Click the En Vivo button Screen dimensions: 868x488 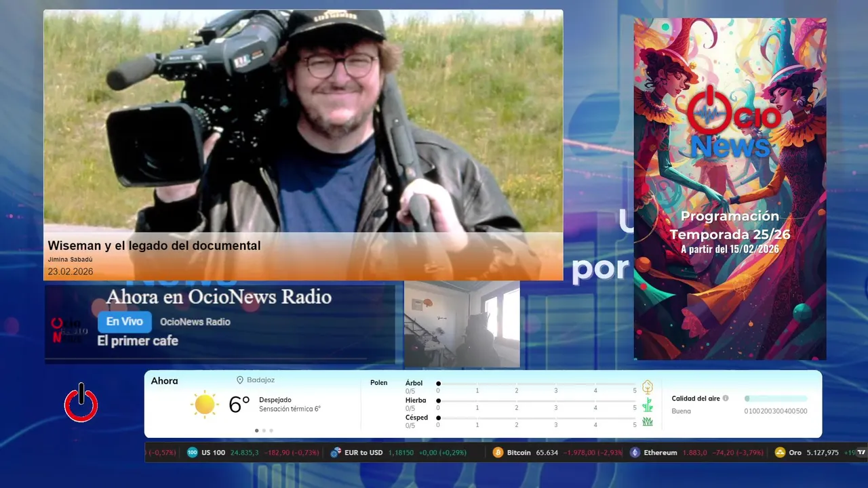(x=124, y=322)
